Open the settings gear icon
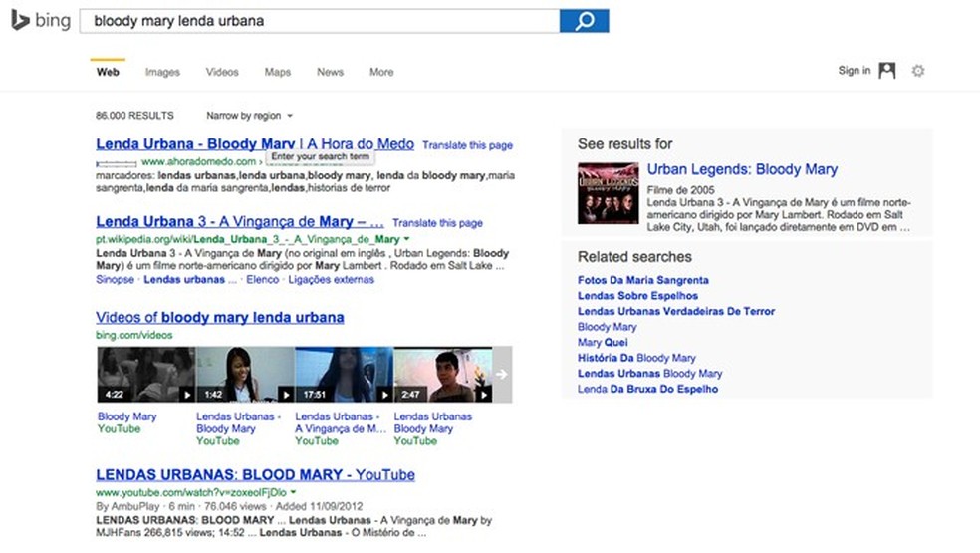The image size is (980, 553). click(918, 71)
